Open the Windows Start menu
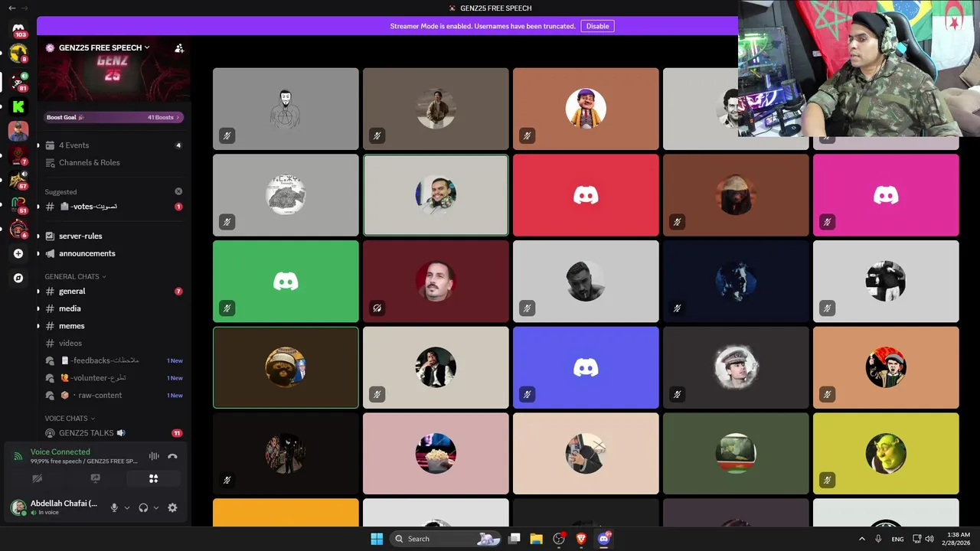980x551 pixels. [x=377, y=539]
